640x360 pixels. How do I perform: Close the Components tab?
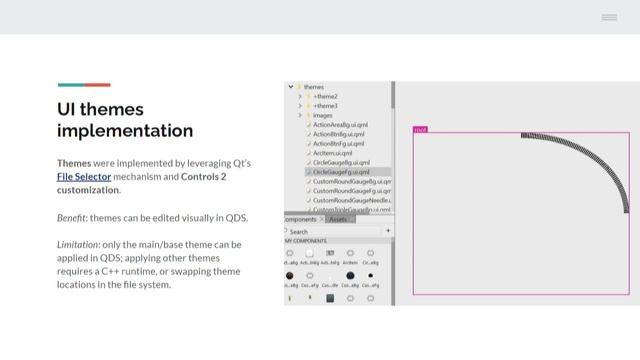[x=322, y=219]
